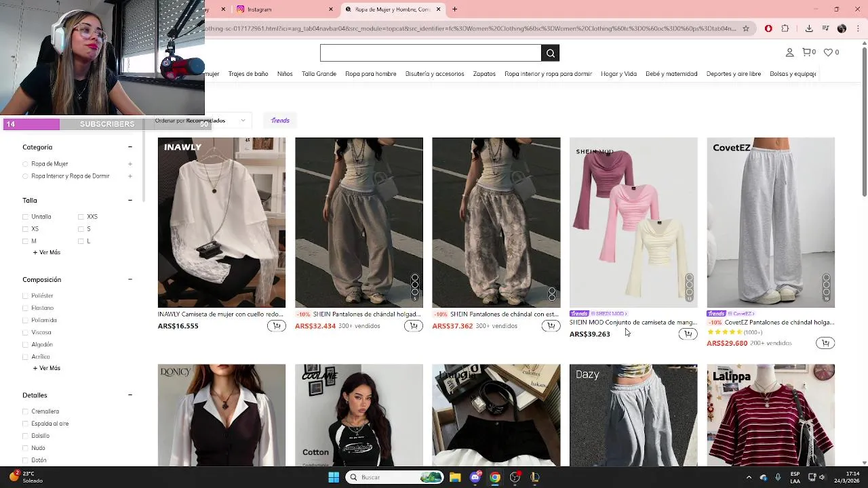868x488 pixels.
Task: Click the search magnifier button
Action: (x=550, y=53)
